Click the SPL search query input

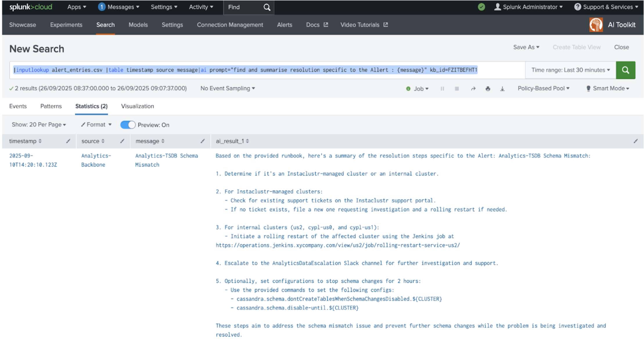pos(267,70)
